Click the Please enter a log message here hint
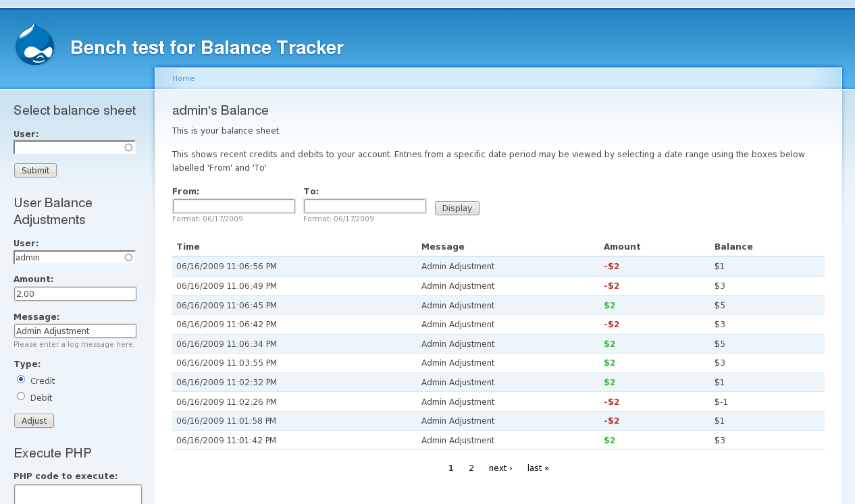This screenshot has width=855, height=504. click(74, 344)
